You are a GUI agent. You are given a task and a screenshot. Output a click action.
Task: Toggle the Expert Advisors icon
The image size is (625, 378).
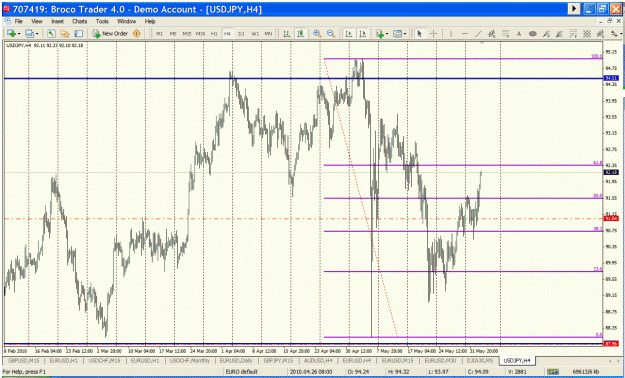point(136,34)
